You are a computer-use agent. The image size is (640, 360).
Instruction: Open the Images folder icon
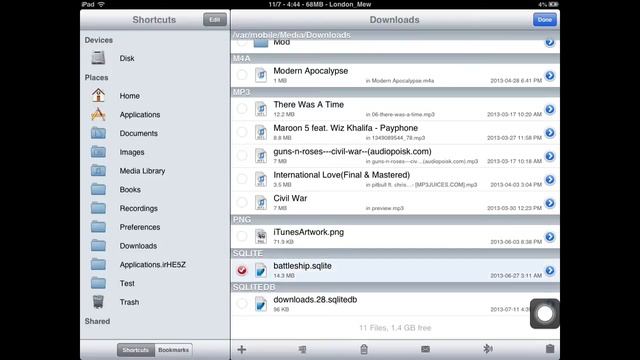98,152
